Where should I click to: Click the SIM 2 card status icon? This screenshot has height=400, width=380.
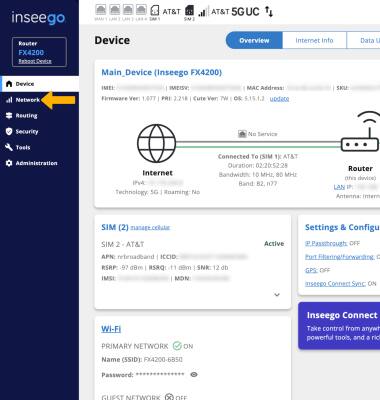[189, 11]
